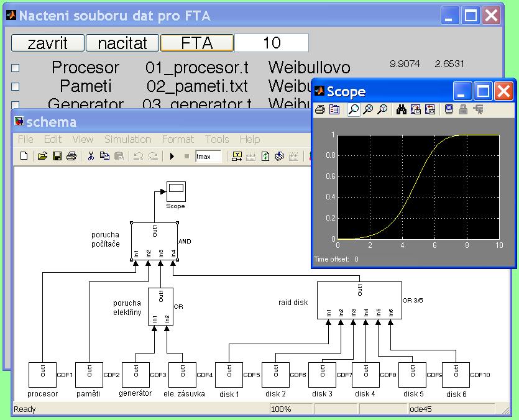Click the zavrit button
This screenshot has width=519, height=420.
click(48, 43)
